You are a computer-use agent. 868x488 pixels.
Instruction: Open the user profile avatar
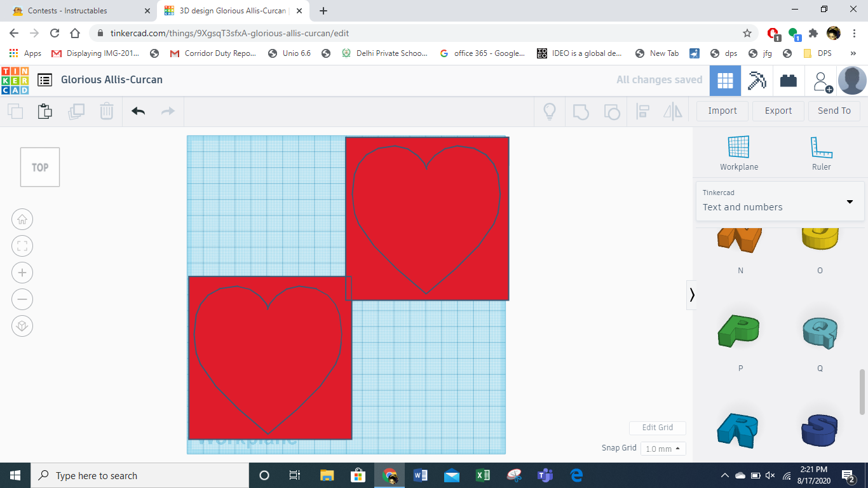point(852,81)
